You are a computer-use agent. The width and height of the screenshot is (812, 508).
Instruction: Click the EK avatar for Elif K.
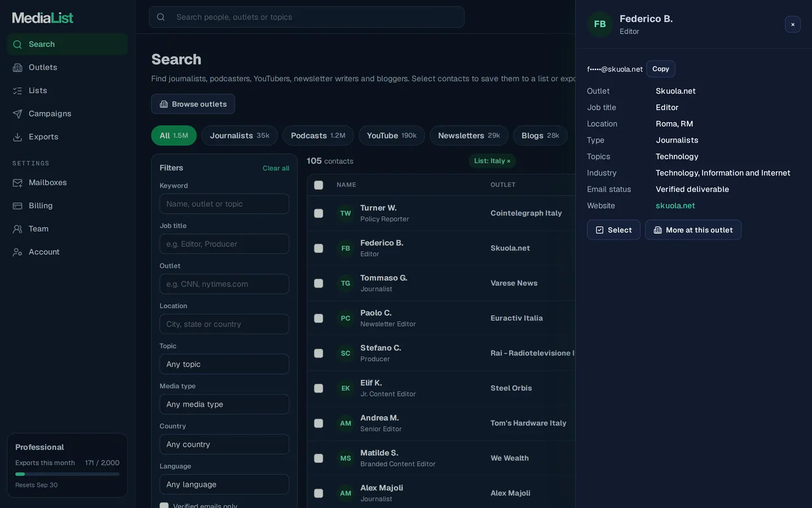346,388
